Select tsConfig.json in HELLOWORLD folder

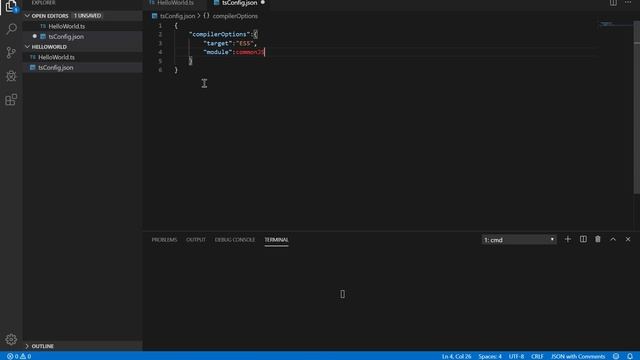[x=56, y=68]
